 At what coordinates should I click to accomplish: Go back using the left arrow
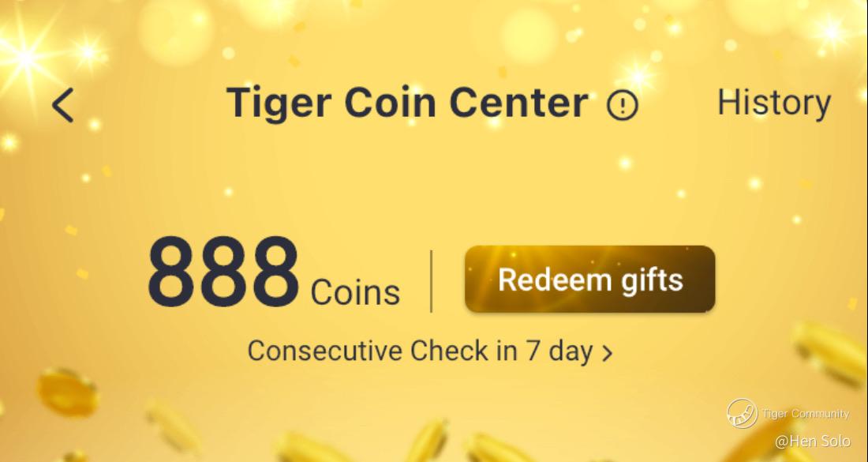pos(62,105)
